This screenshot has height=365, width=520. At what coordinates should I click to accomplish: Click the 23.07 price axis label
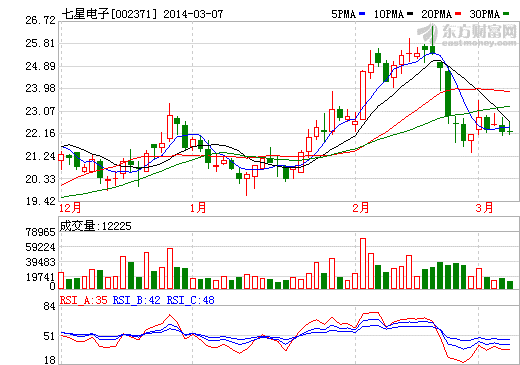click(x=40, y=111)
